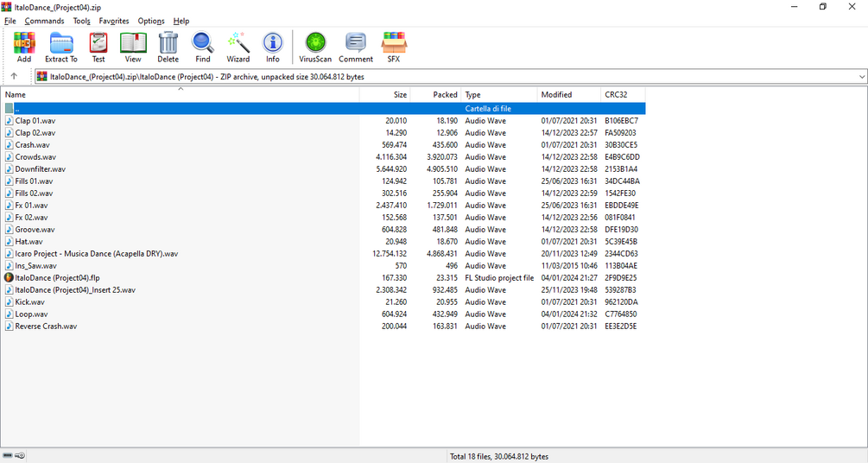Sort by the Modified column header

(x=568, y=95)
